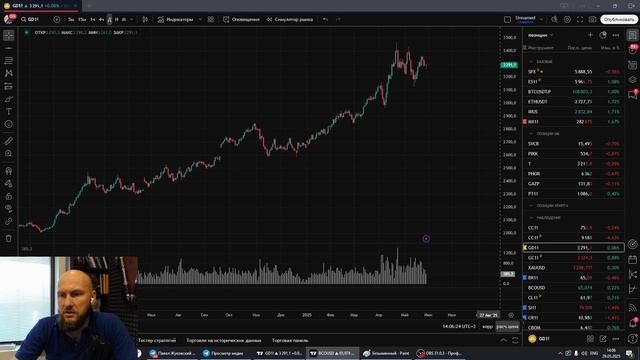Select the GAZP row in watchlist
The image size is (640, 360).
(573, 184)
